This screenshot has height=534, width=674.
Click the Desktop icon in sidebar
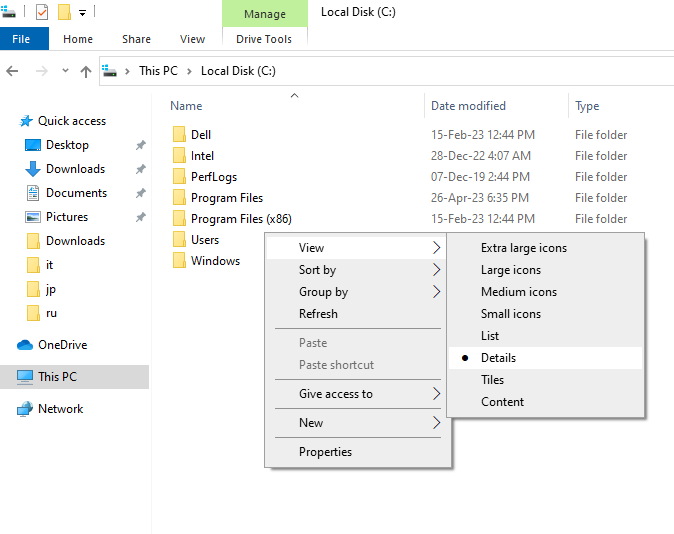tap(33, 145)
